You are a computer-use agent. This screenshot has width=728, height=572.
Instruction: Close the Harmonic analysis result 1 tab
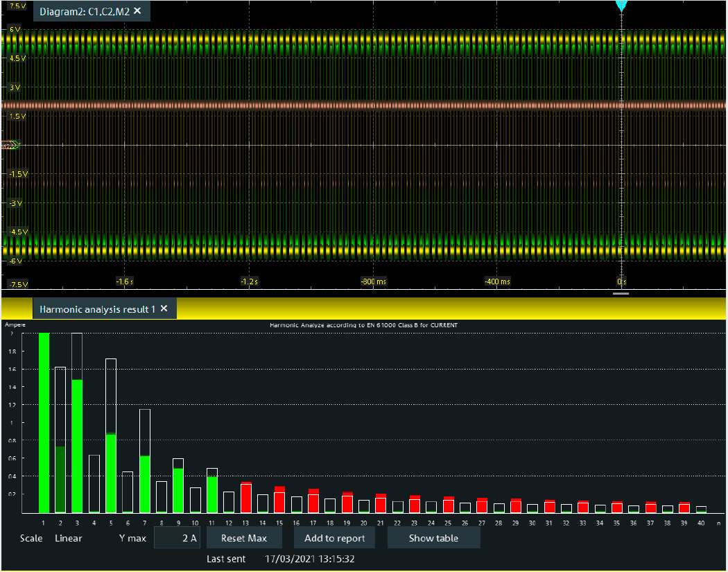tap(164, 309)
